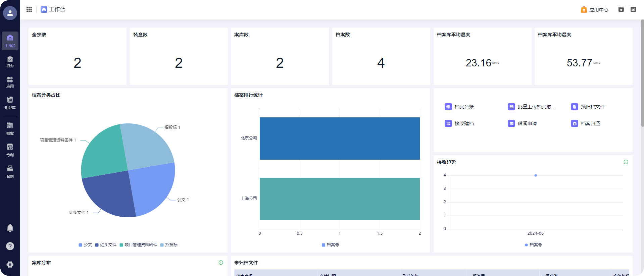Open the settings gear icon
The height and width of the screenshot is (276, 644).
coord(10,264)
